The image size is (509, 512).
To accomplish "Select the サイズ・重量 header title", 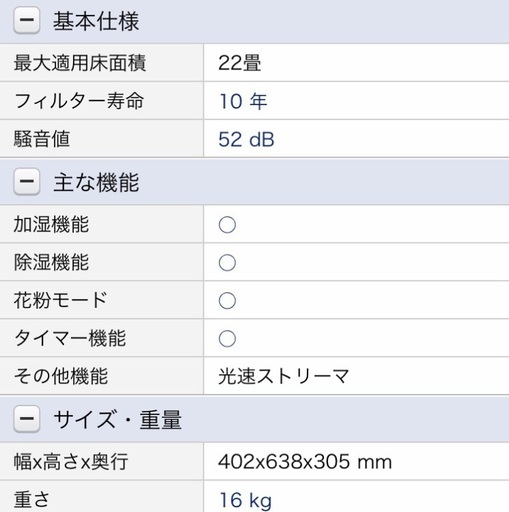I will pos(117,419).
